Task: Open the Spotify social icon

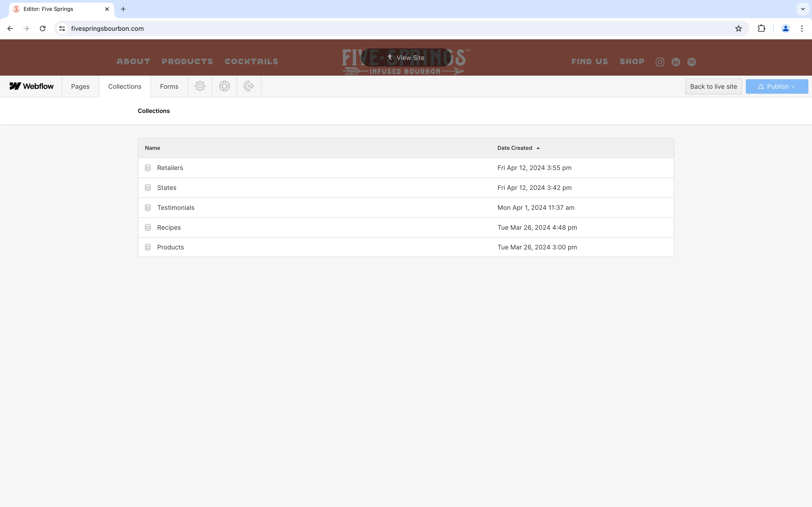Action: pos(691,62)
